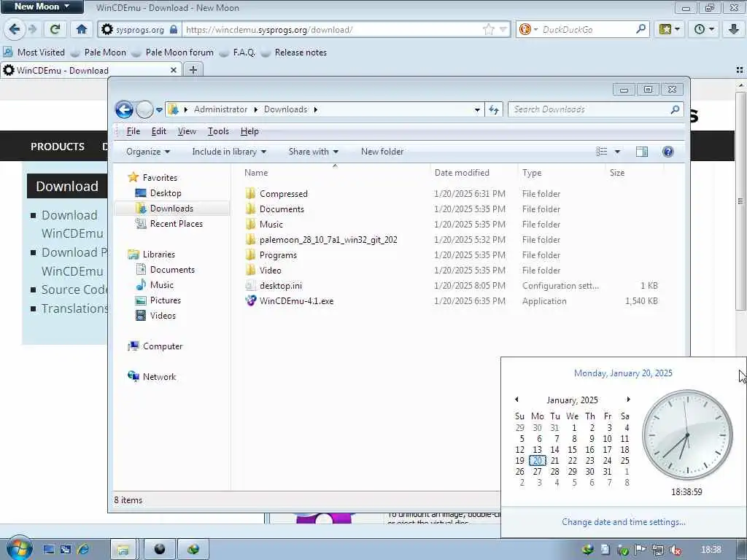This screenshot has width=747, height=560.
Task: Sort by Date modified column header
Action: 462,173
